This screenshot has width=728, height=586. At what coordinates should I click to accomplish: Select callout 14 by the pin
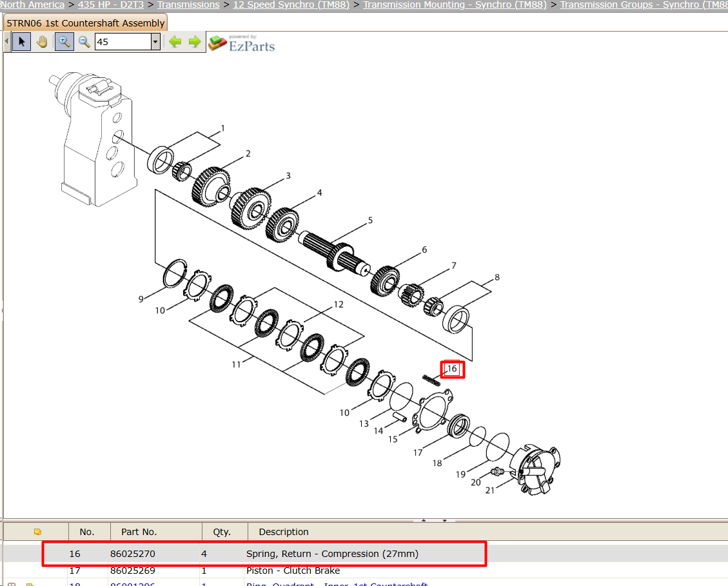[x=379, y=431]
